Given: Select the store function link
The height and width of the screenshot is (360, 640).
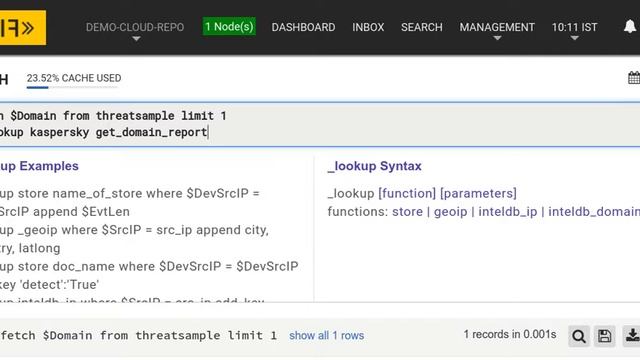Looking at the screenshot, I should point(407,212).
